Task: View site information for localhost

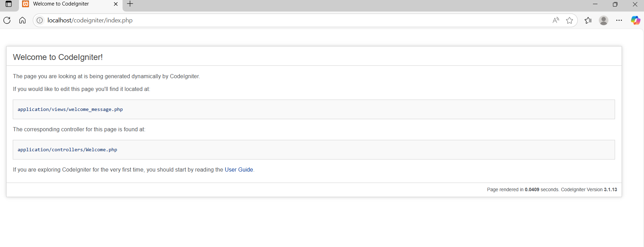Action: tap(40, 20)
